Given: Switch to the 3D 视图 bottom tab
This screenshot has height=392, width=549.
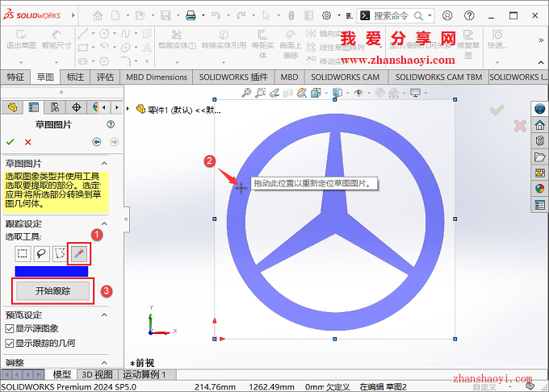Looking at the screenshot, I should click(96, 374).
